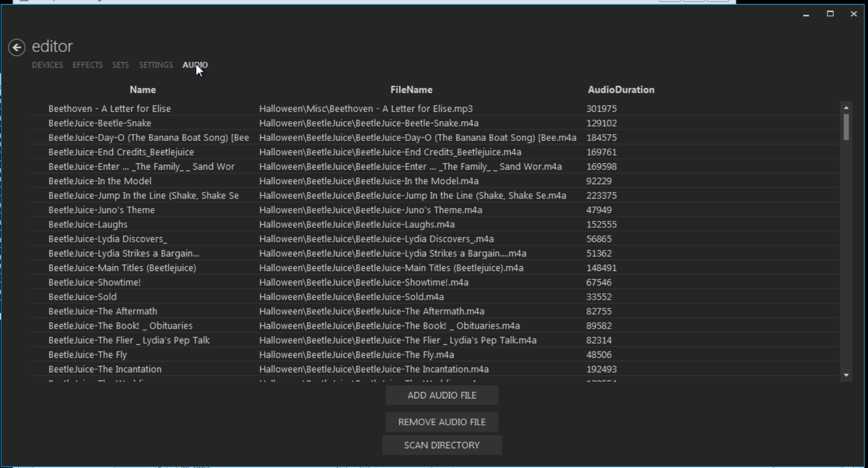The height and width of the screenshot is (468, 868).
Task: Click duration value 169761
Action: pos(602,152)
